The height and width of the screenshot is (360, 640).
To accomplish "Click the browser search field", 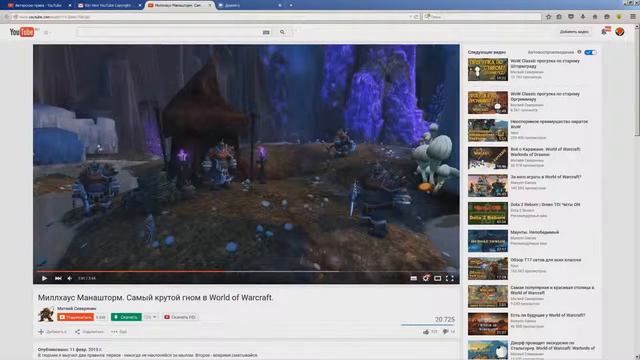I will pos(482,17).
